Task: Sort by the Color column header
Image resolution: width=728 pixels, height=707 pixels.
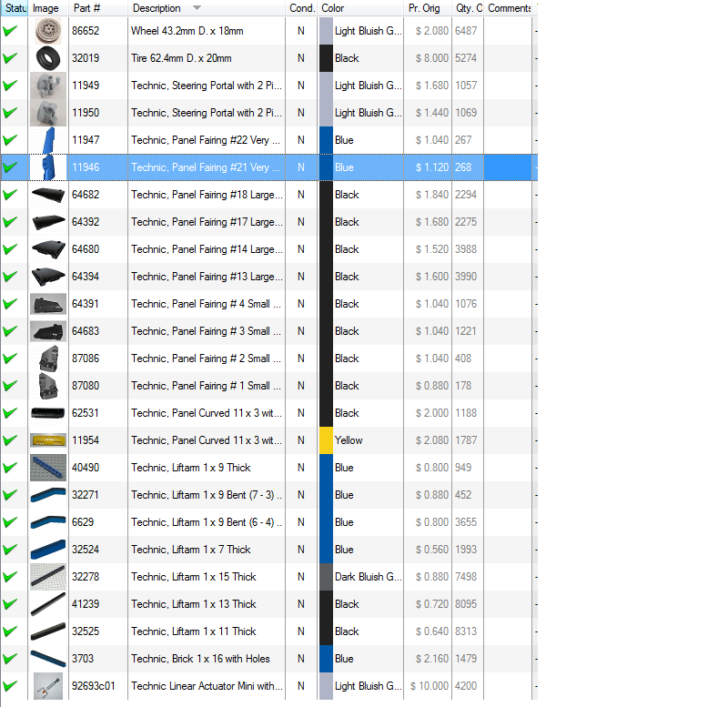Action: 360,8
